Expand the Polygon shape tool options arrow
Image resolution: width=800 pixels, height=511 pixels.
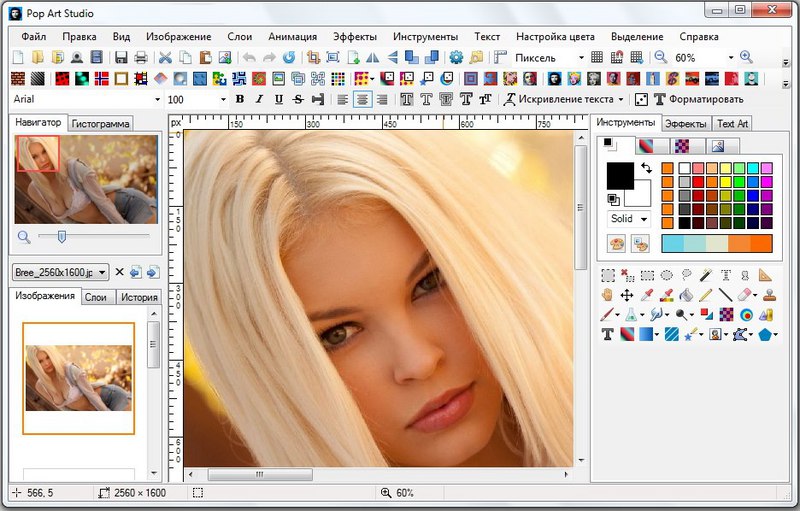point(776,335)
